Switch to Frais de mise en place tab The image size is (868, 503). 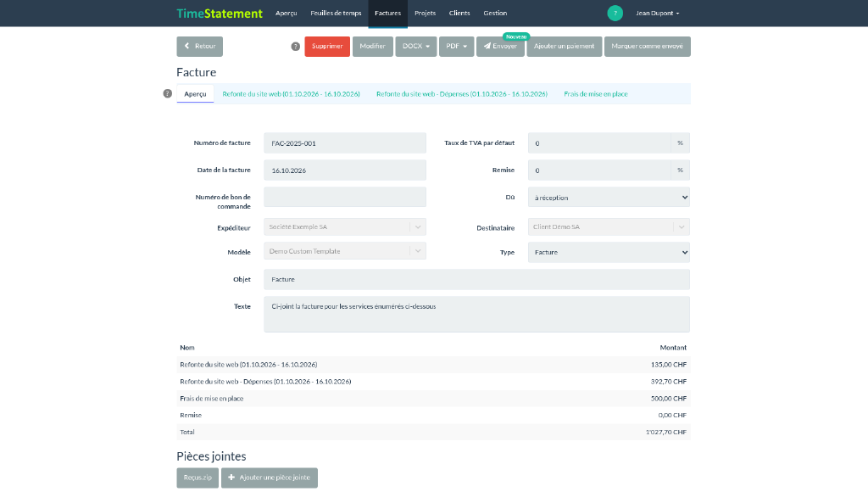pyautogui.click(x=596, y=94)
